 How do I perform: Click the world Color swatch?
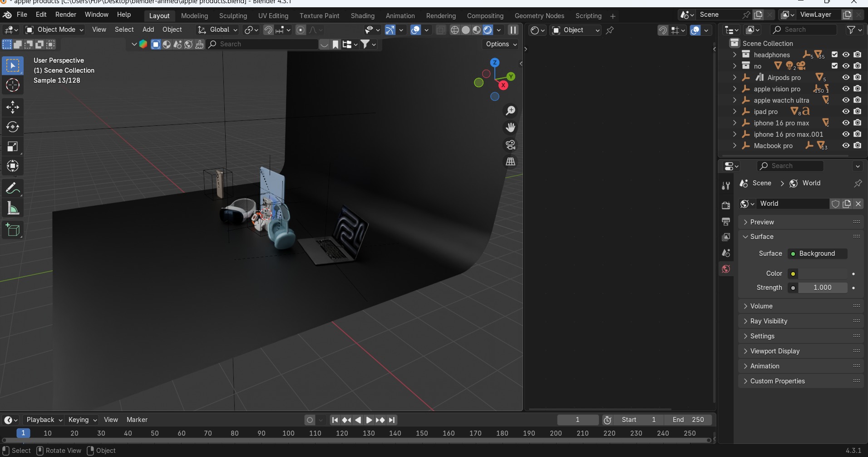(823, 273)
